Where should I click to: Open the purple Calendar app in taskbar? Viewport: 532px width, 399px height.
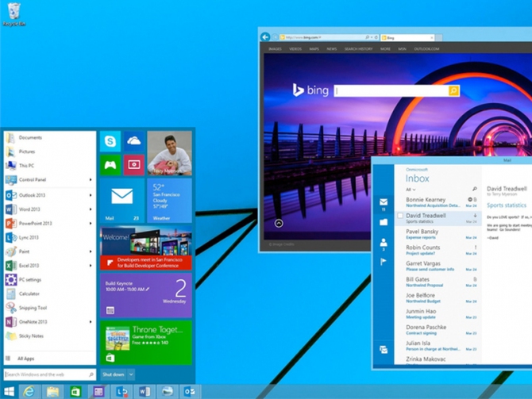click(98, 392)
